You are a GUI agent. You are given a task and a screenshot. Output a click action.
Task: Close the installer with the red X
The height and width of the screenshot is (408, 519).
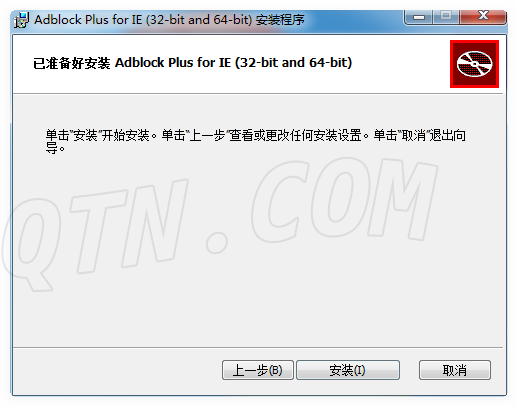(483, 16)
